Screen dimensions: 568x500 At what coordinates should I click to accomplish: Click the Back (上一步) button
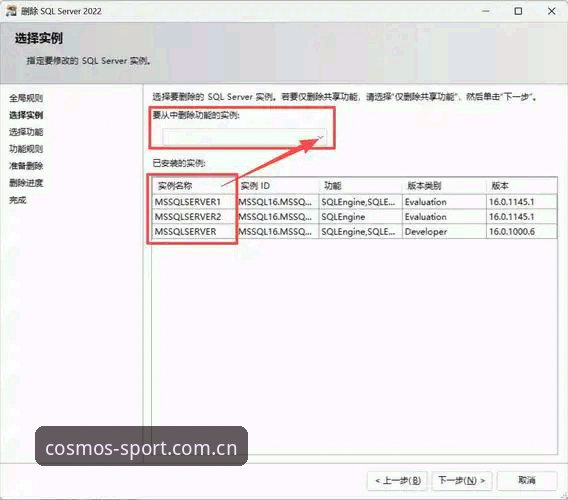tap(398, 480)
